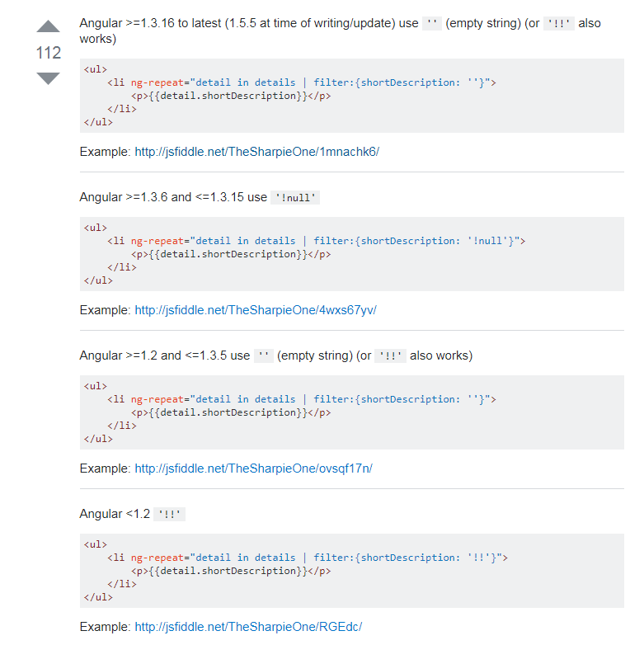Open the jsfiddle link ending in 1mnachk6
The height and width of the screenshot is (645, 644).
[x=256, y=152]
